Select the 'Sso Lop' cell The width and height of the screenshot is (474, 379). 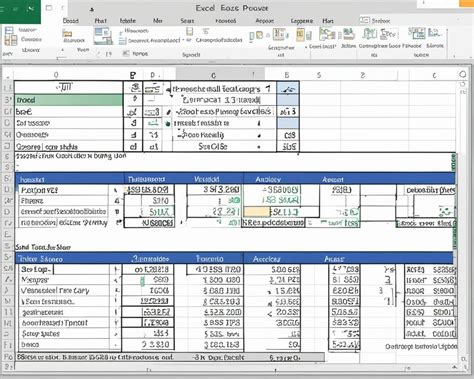pos(36,269)
